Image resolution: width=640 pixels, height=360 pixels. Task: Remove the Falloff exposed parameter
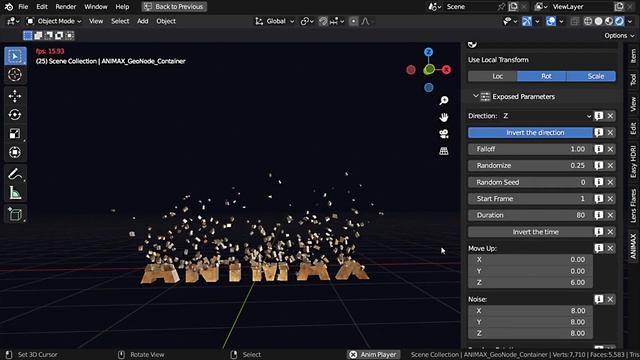610,149
